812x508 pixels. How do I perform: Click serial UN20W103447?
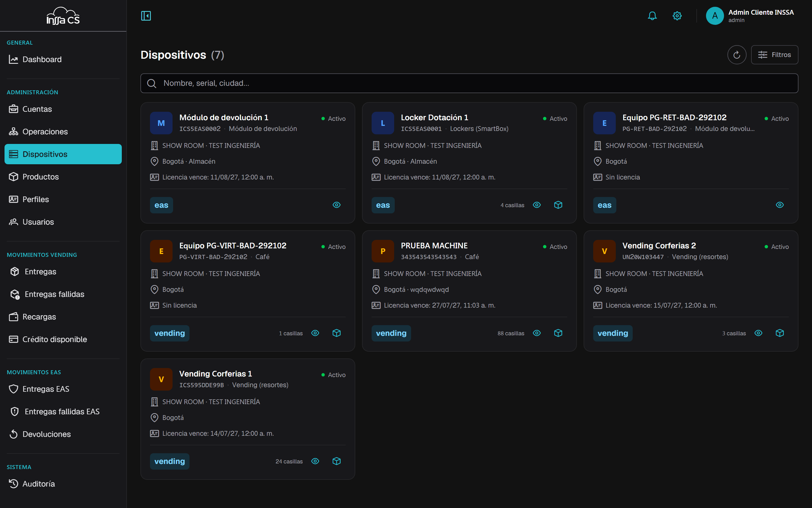click(643, 257)
